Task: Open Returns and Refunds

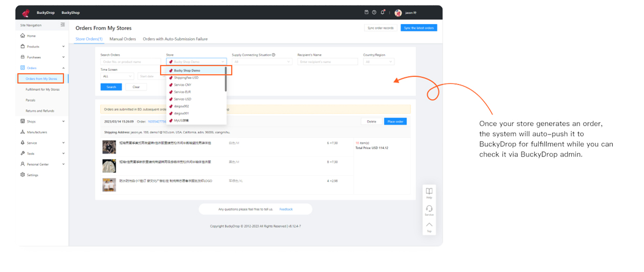Action: click(40, 111)
